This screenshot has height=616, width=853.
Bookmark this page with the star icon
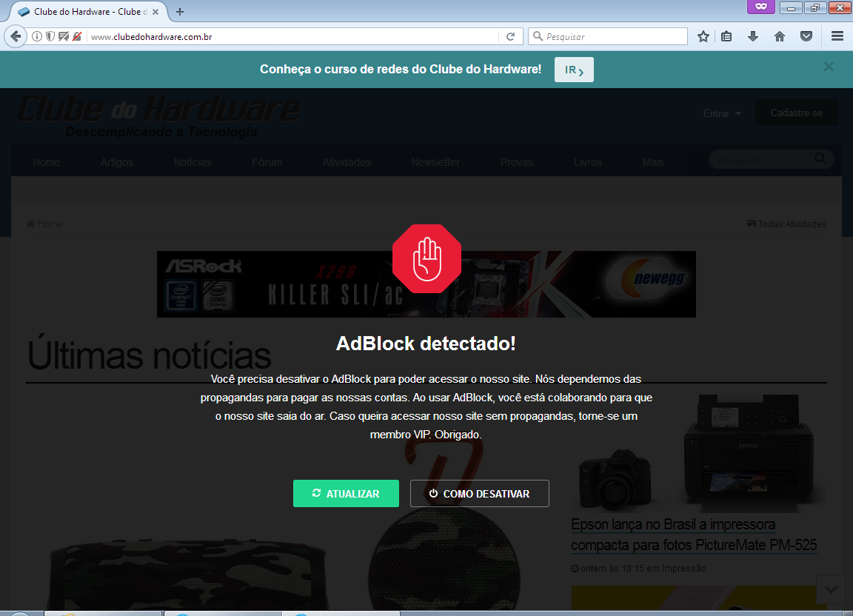[x=703, y=36]
